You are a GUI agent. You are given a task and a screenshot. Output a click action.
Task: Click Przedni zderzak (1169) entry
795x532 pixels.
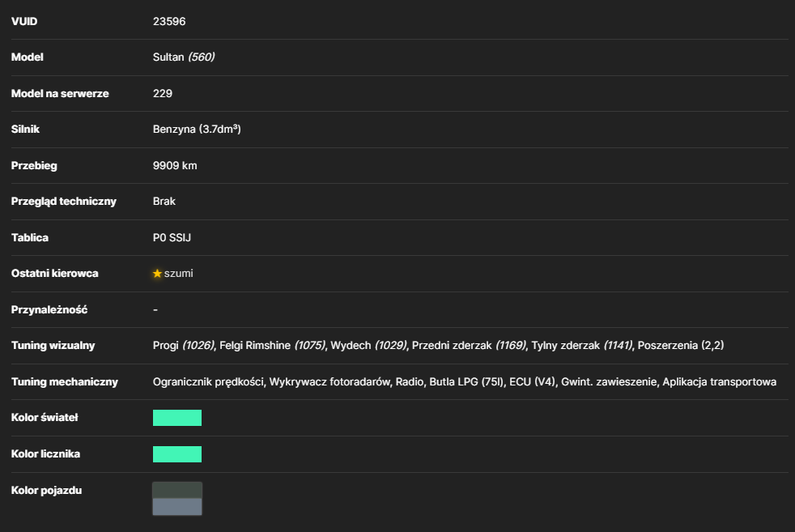(x=469, y=346)
